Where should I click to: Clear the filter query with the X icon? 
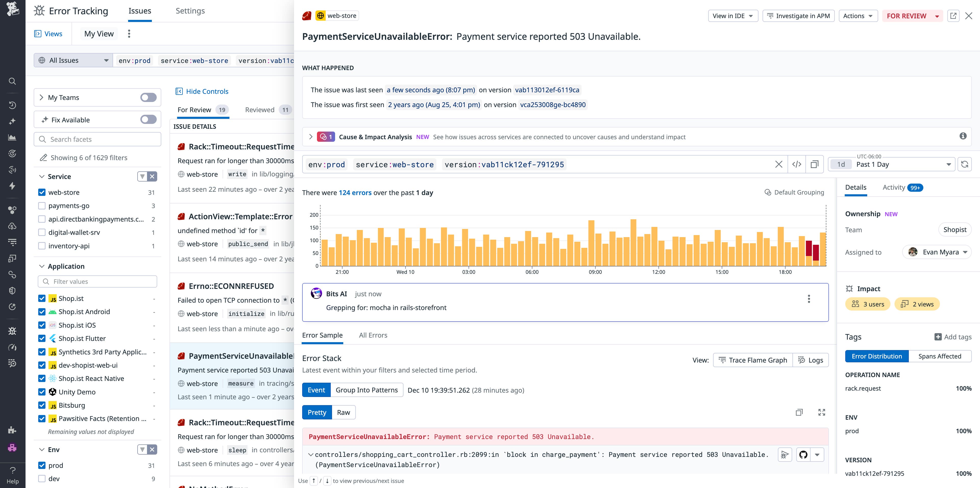pyautogui.click(x=779, y=164)
